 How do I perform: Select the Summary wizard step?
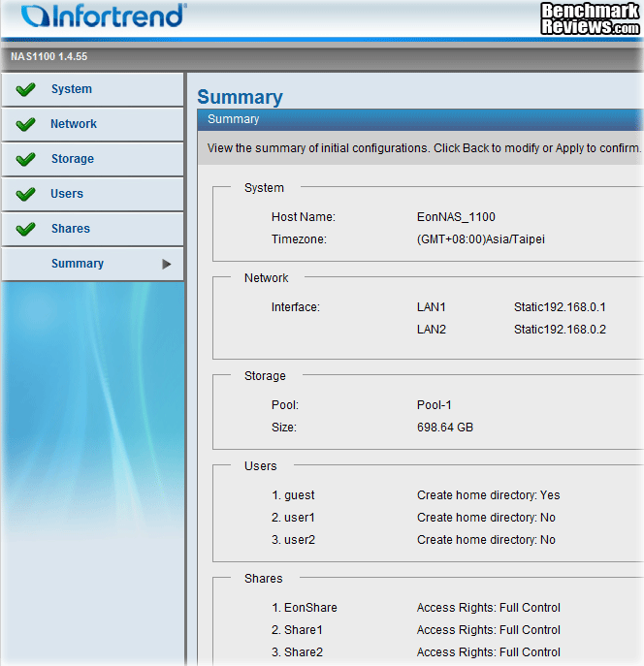point(92,264)
